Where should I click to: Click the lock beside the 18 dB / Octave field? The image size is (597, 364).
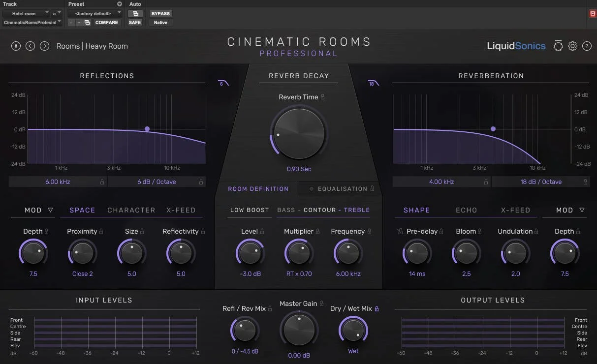(x=585, y=182)
